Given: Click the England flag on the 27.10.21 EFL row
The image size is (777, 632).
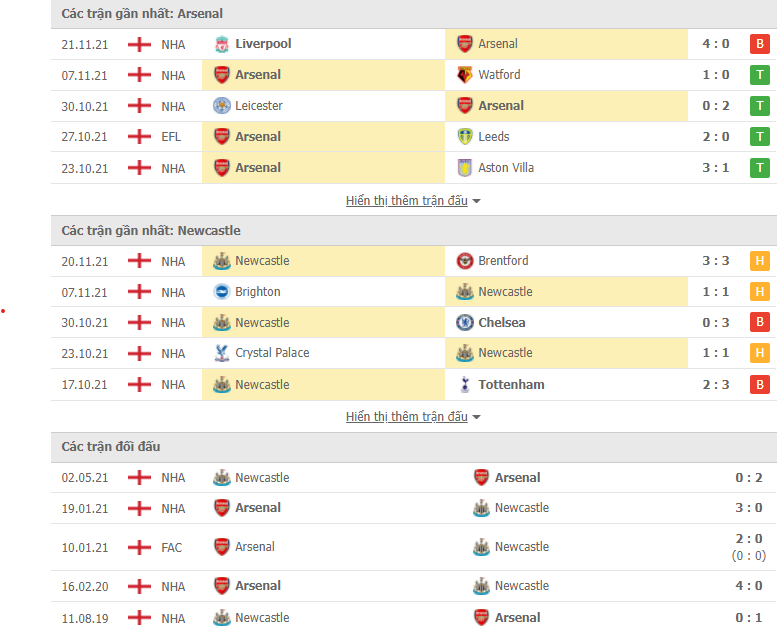Looking at the screenshot, I should click(139, 136).
